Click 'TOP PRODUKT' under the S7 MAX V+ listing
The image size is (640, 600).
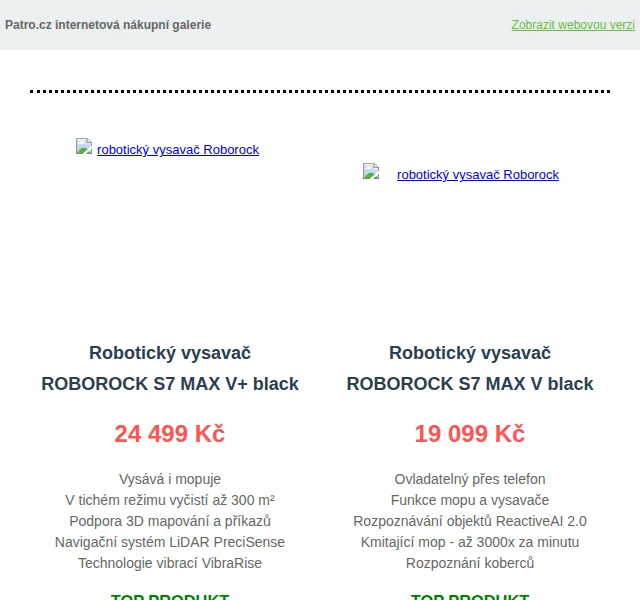point(170,596)
